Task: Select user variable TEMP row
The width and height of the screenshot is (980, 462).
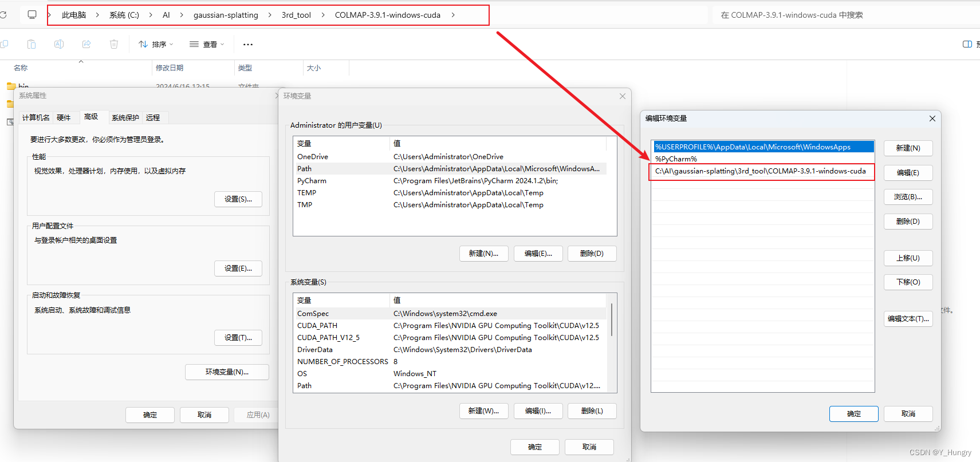Action: (450, 192)
